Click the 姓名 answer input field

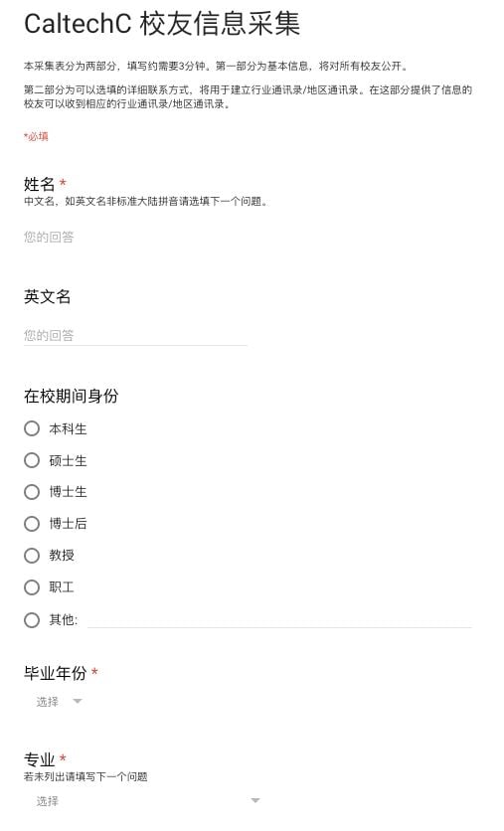click(x=135, y=237)
